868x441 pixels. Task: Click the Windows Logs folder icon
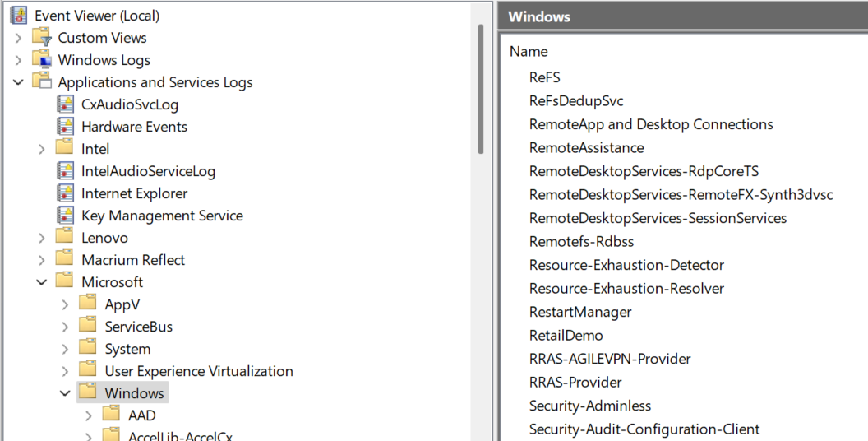click(42, 59)
